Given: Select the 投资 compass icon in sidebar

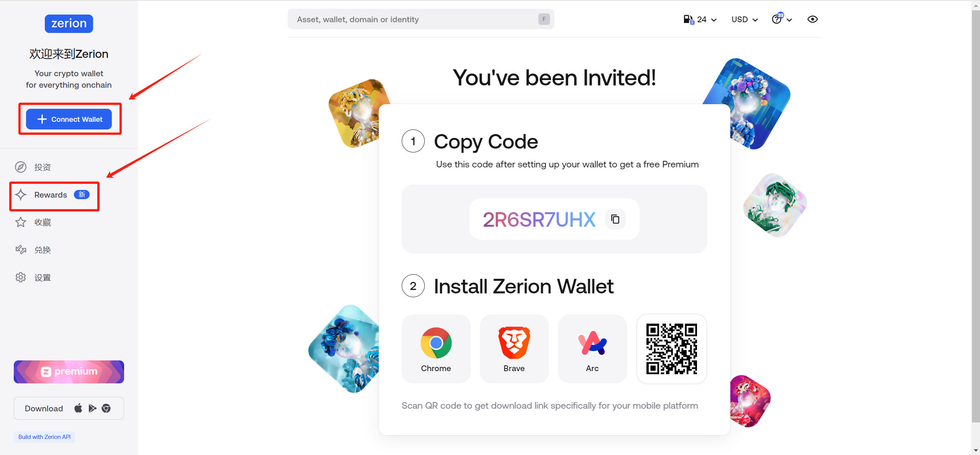Looking at the screenshot, I should click(20, 167).
